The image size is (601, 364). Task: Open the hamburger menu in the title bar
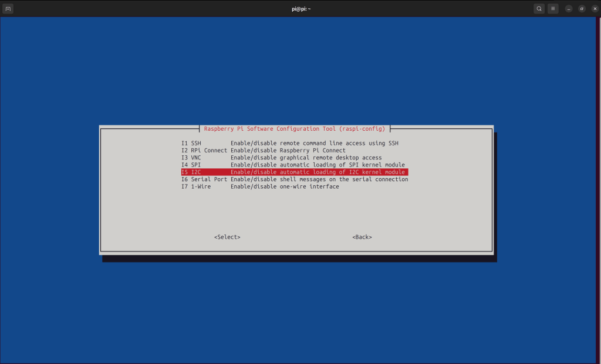tap(553, 9)
